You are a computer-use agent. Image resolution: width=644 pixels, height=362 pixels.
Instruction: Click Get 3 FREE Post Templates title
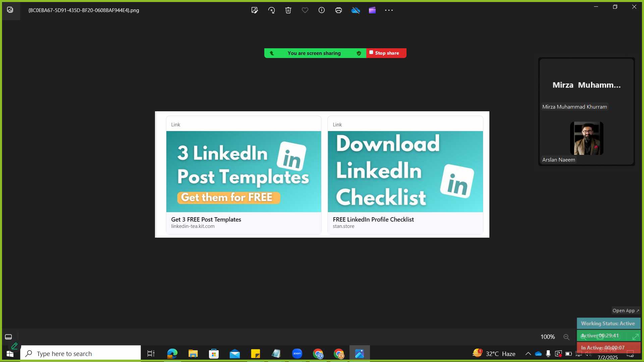point(206,220)
